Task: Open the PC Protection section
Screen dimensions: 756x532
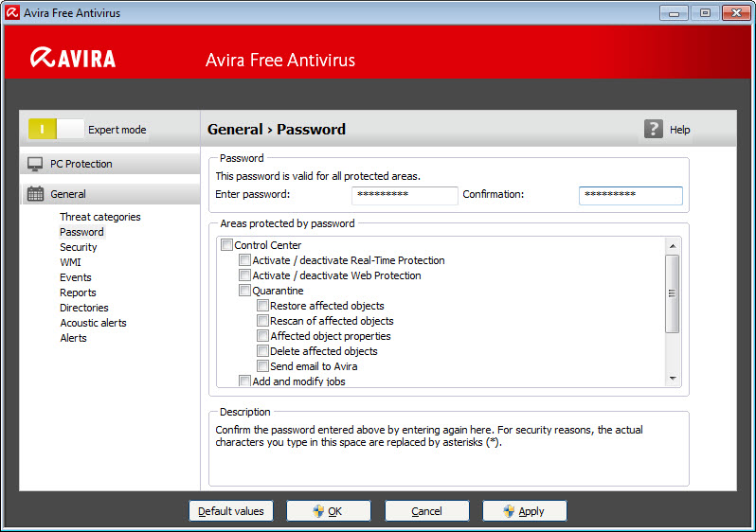Action: [x=110, y=164]
